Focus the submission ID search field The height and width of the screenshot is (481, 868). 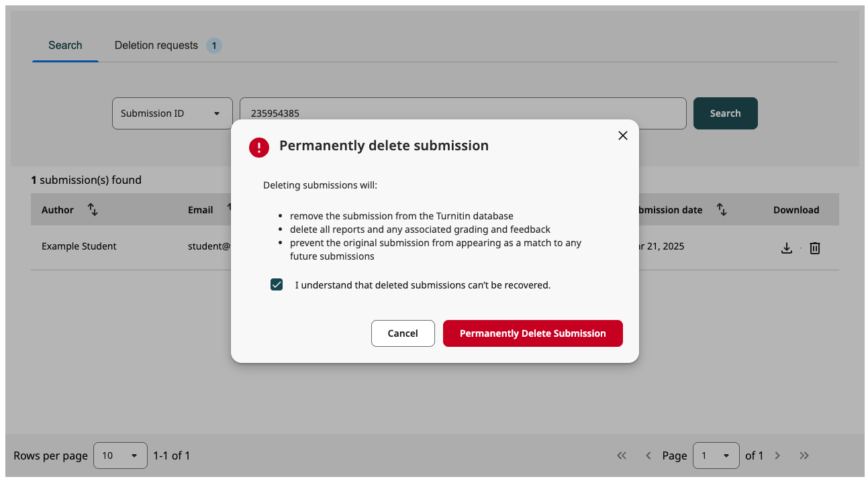(x=463, y=113)
